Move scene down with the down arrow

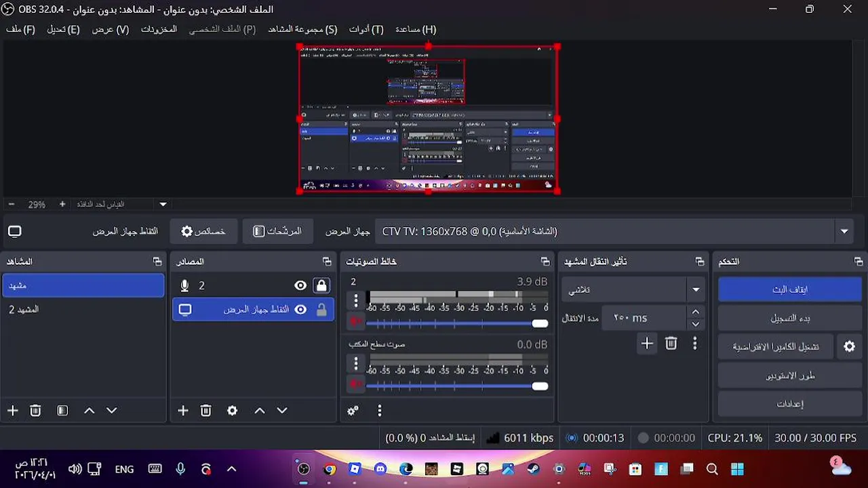(112, 411)
